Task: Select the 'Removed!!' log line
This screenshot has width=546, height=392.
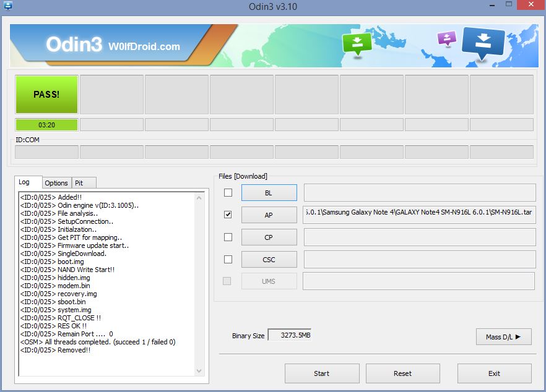Action: (x=55, y=349)
